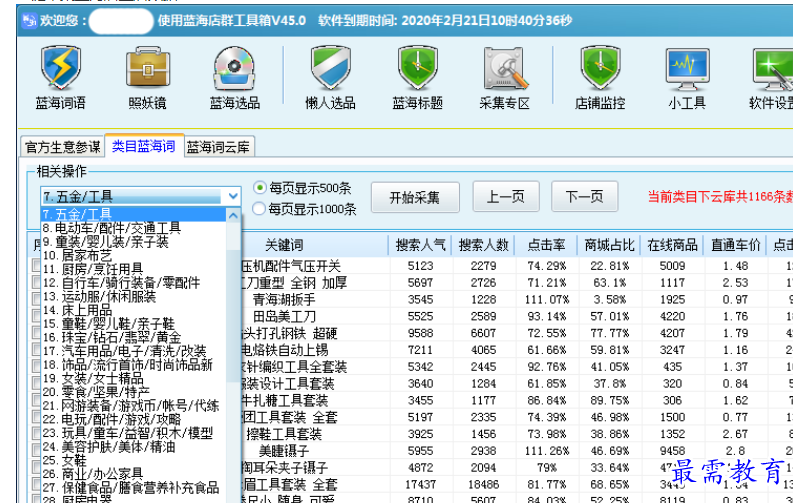This screenshot has width=793, height=503.
Task: Select 每页显示500条 radio option
Action: point(260,187)
